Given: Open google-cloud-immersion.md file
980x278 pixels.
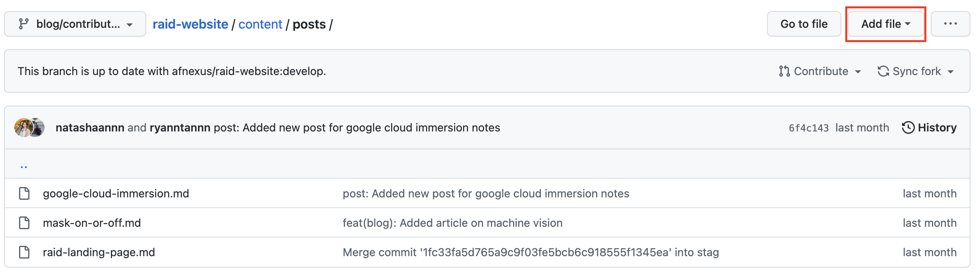Looking at the screenshot, I should point(116,193).
